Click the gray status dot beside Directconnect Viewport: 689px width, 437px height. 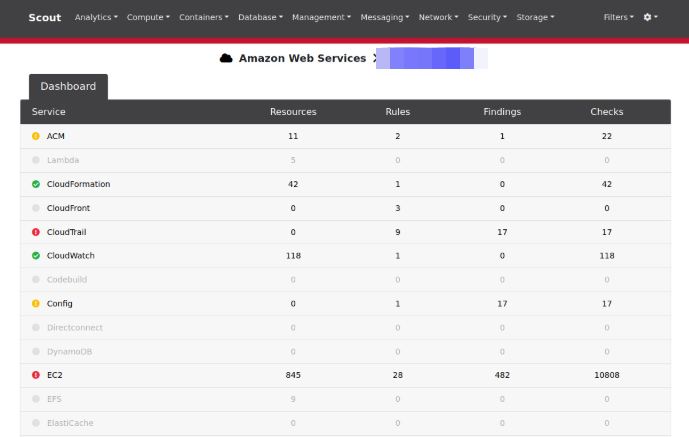click(x=36, y=327)
